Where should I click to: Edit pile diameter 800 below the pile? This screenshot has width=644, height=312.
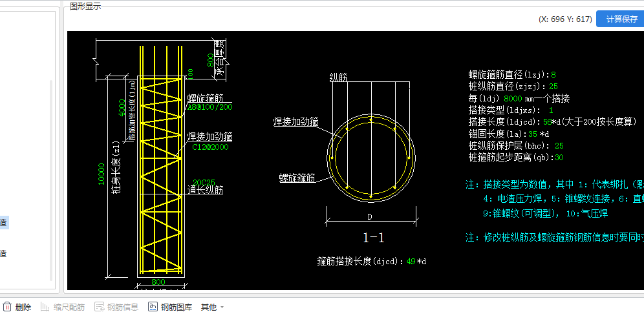point(158,282)
